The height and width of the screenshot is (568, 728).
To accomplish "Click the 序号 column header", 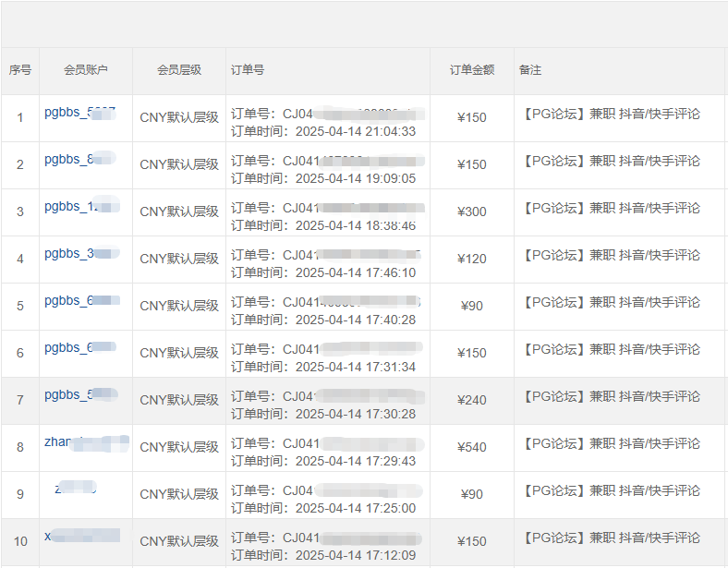I will (x=20, y=70).
